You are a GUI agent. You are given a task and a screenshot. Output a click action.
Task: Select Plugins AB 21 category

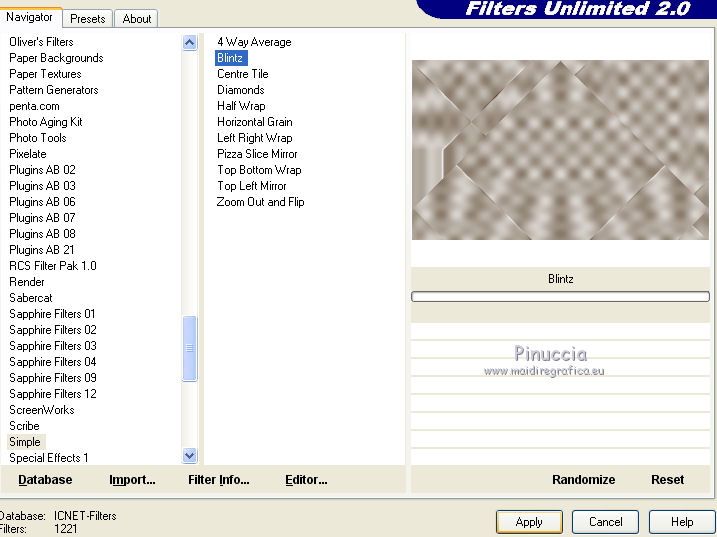pyautogui.click(x=42, y=250)
